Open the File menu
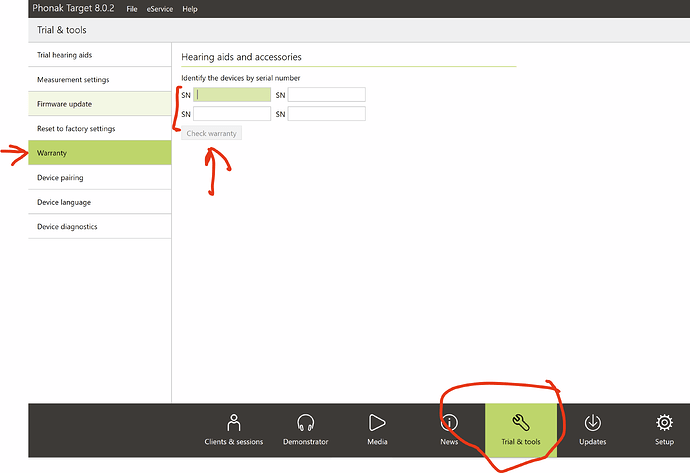The height and width of the screenshot is (473, 690). [x=132, y=9]
